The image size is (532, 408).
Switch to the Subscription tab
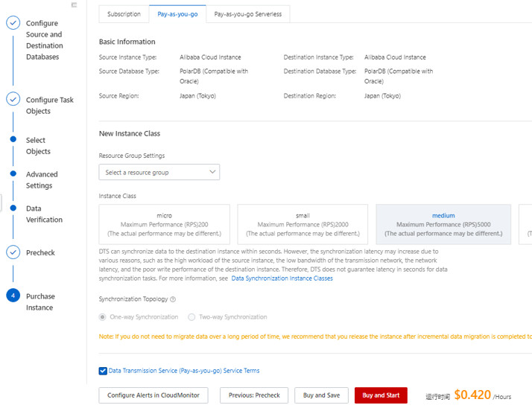pyautogui.click(x=124, y=14)
